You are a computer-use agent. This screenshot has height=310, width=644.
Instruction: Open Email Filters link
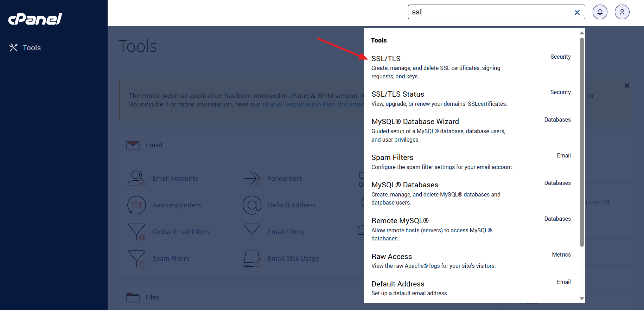point(286,232)
